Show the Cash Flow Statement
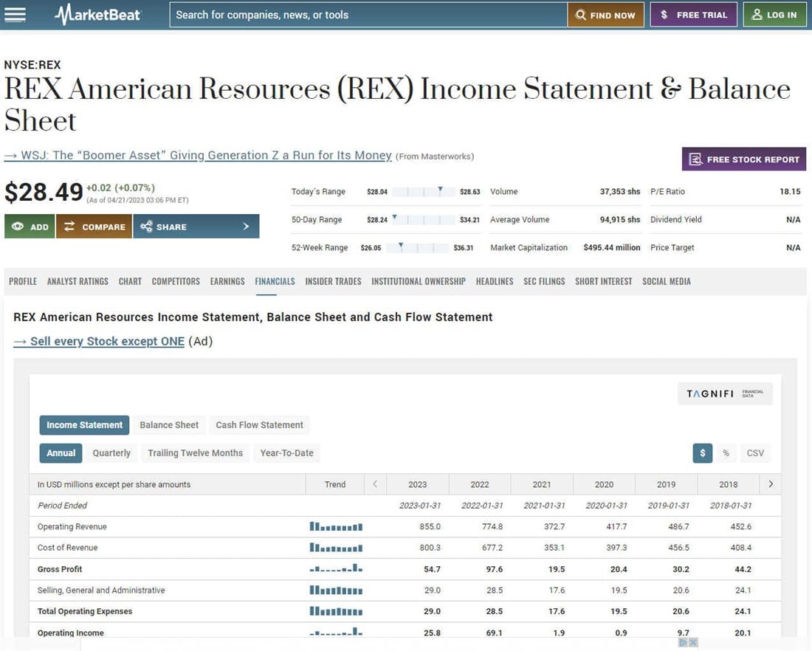The image size is (812, 651). click(x=259, y=425)
